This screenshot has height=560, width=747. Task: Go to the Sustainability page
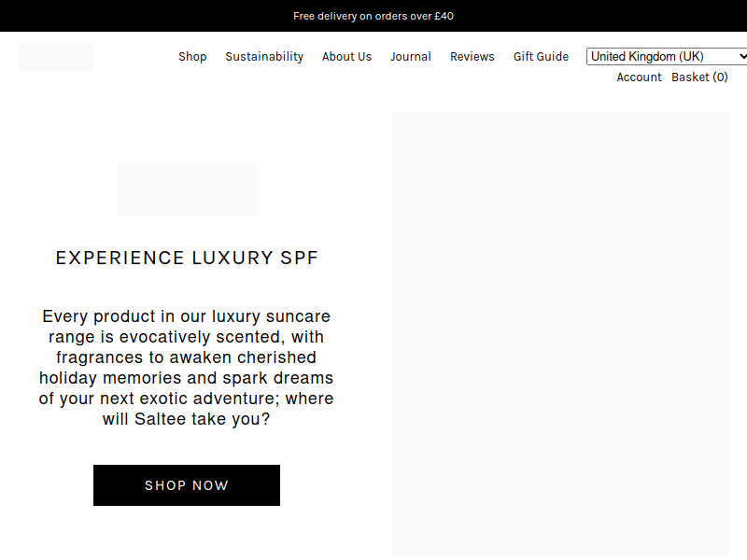click(x=264, y=57)
